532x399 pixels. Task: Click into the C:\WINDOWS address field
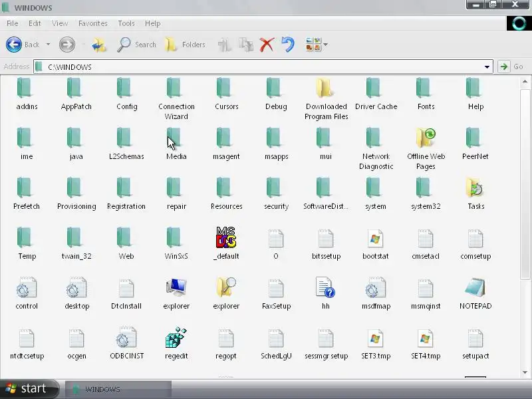pyautogui.click(x=263, y=67)
